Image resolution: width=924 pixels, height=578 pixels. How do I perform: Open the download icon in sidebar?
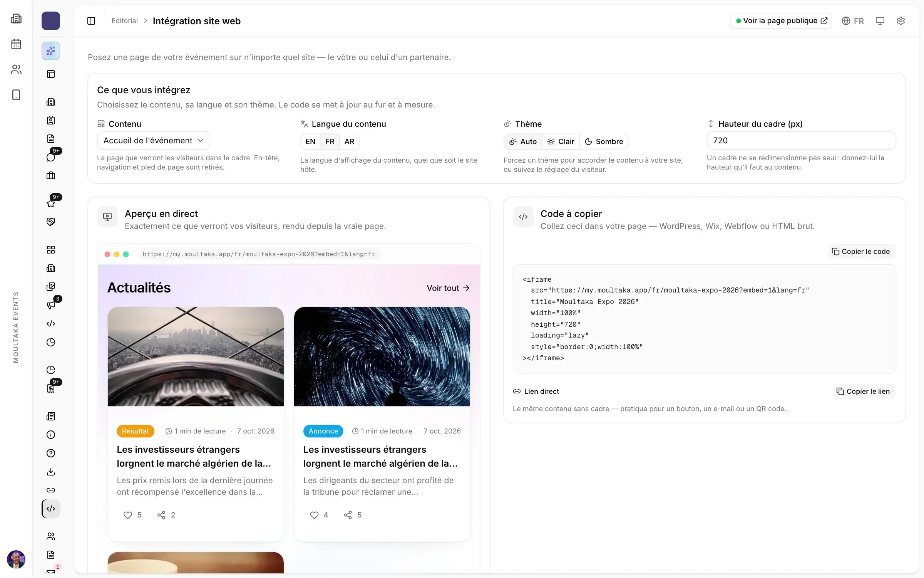click(x=51, y=472)
